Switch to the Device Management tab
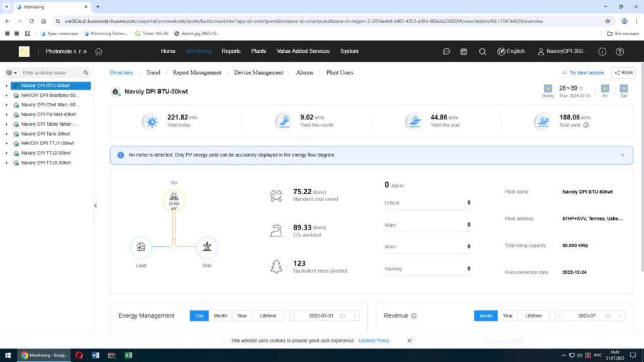This screenshot has width=644, height=362. coord(258,73)
